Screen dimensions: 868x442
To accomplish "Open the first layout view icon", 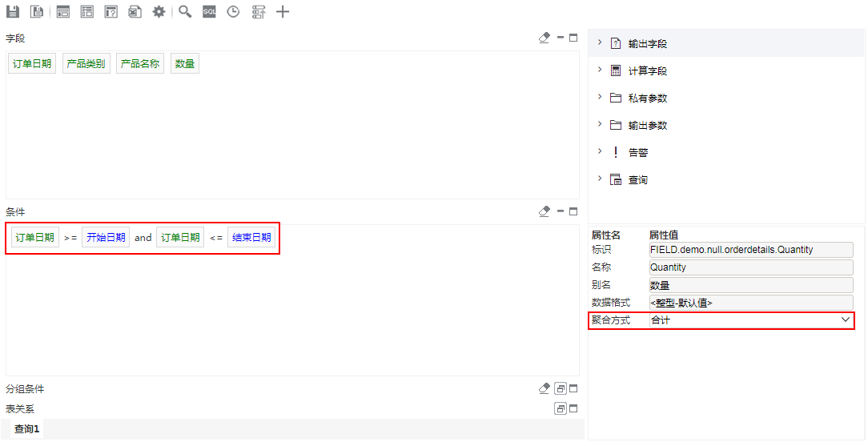I will pos(63,12).
